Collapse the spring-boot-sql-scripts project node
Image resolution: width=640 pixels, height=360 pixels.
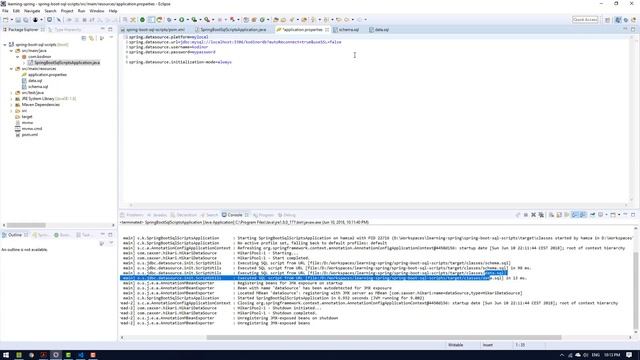[x=5, y=44]
